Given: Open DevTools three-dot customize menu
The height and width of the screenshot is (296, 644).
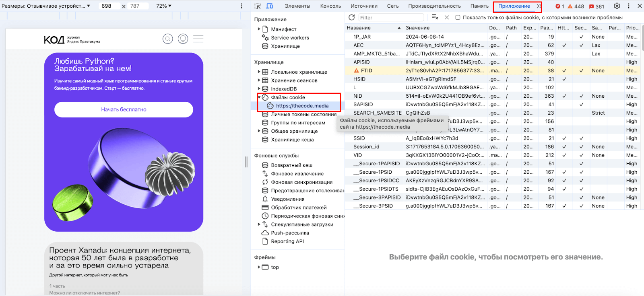Looking at the screenshot, I should (x=629, y=6).
